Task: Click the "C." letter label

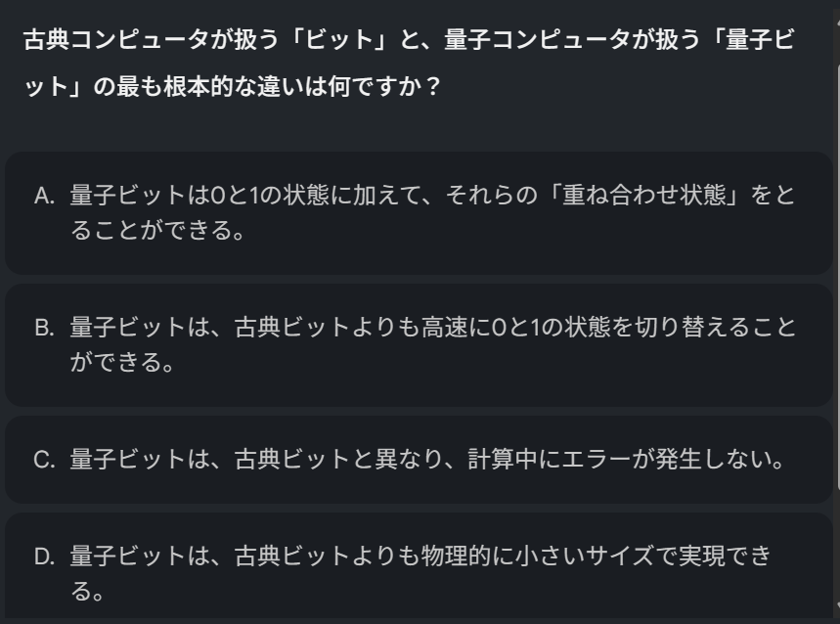Action: coord(44,459)
